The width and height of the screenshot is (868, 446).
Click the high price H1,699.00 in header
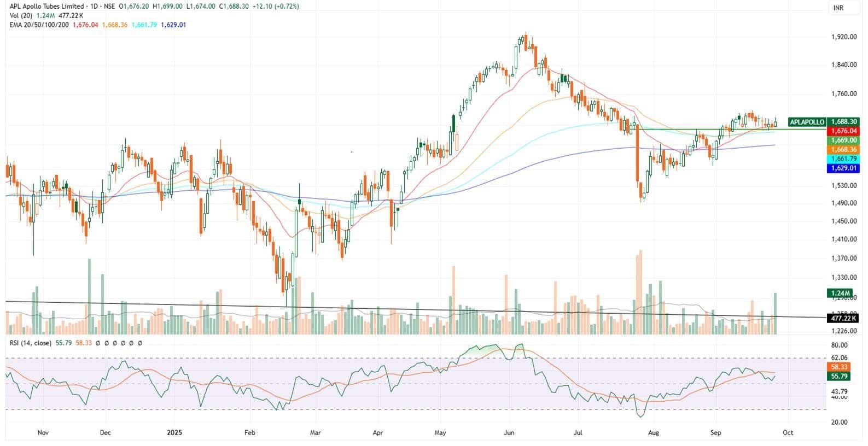tap(167, 7)
